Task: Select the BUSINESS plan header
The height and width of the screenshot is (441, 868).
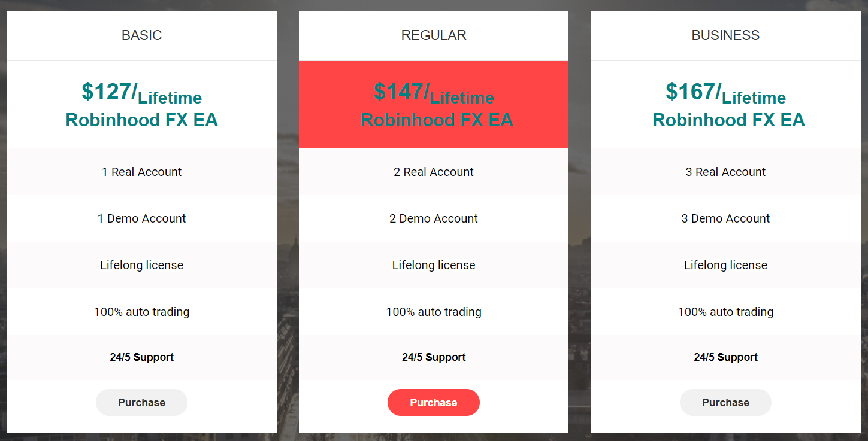Action: 725,35
